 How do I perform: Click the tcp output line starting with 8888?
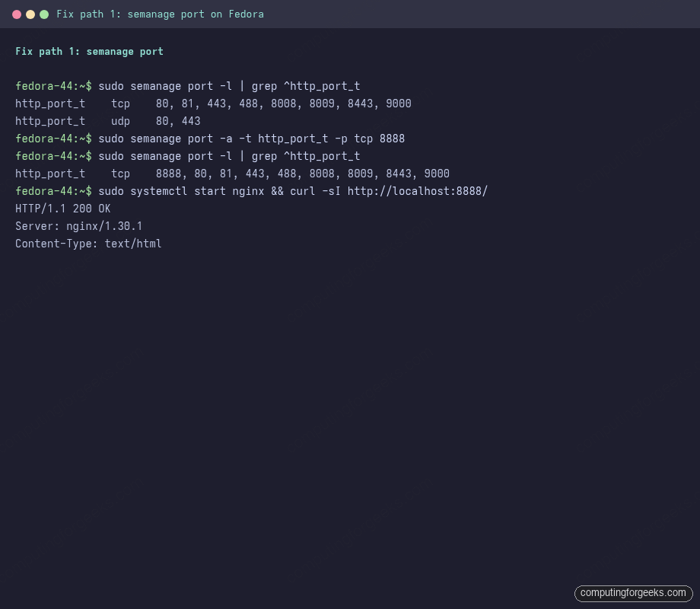pos(232,174)
